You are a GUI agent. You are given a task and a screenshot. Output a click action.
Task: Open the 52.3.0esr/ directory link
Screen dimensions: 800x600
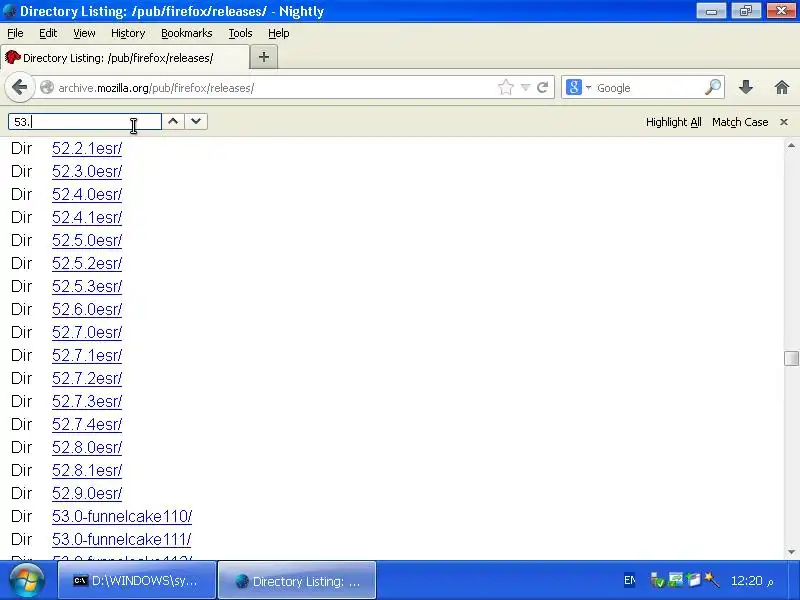(x=87, y=171)
